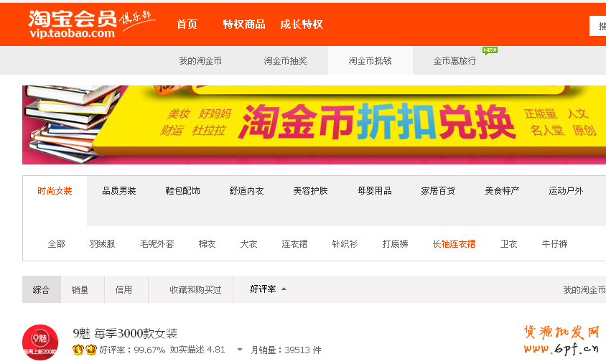Sort by 好评率

(x=263, y=289)
